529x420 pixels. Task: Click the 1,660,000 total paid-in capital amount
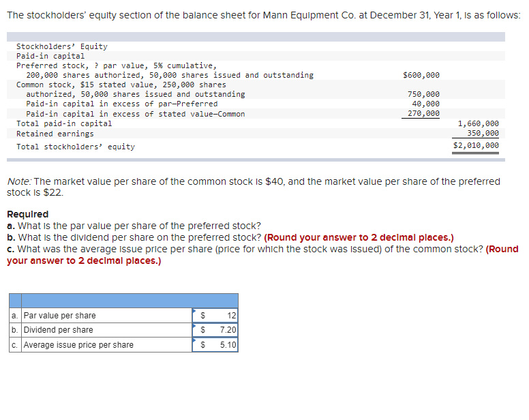click(x=478, y=123)
